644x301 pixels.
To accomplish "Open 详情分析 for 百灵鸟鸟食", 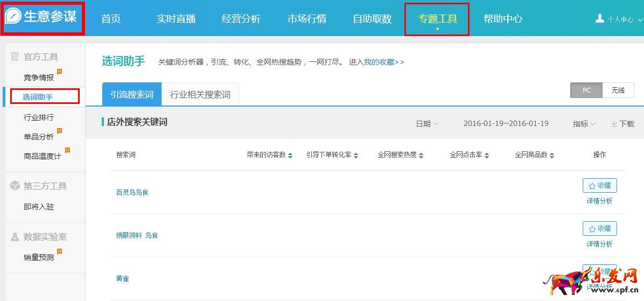I will (x=599, y=201).
